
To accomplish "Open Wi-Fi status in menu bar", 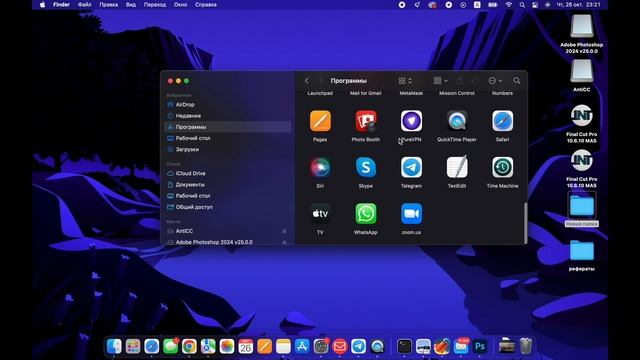I will point(509,5).
